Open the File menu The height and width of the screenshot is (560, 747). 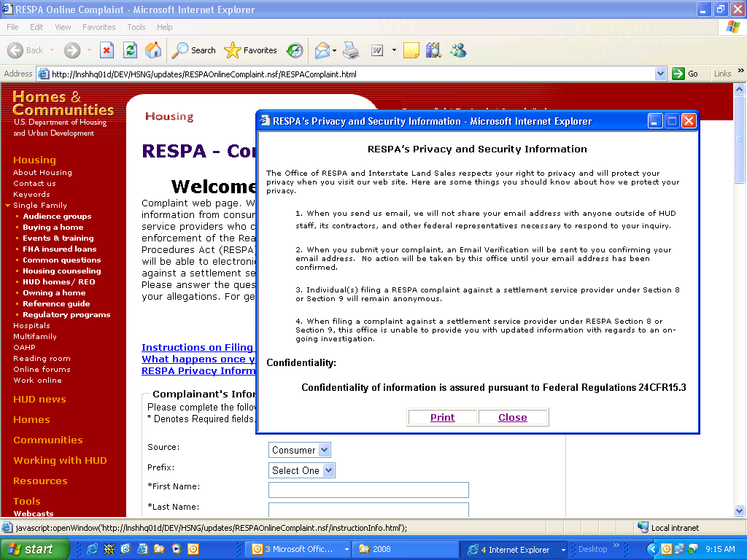tap(12, 27)
